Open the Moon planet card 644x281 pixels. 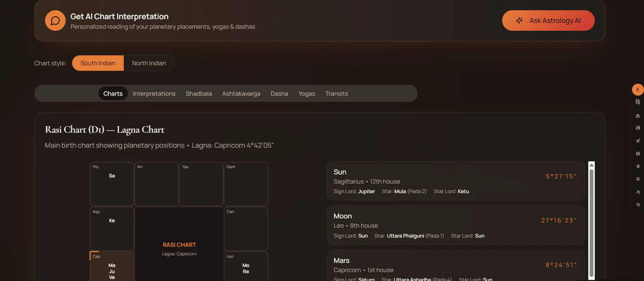tap(456, 225)
